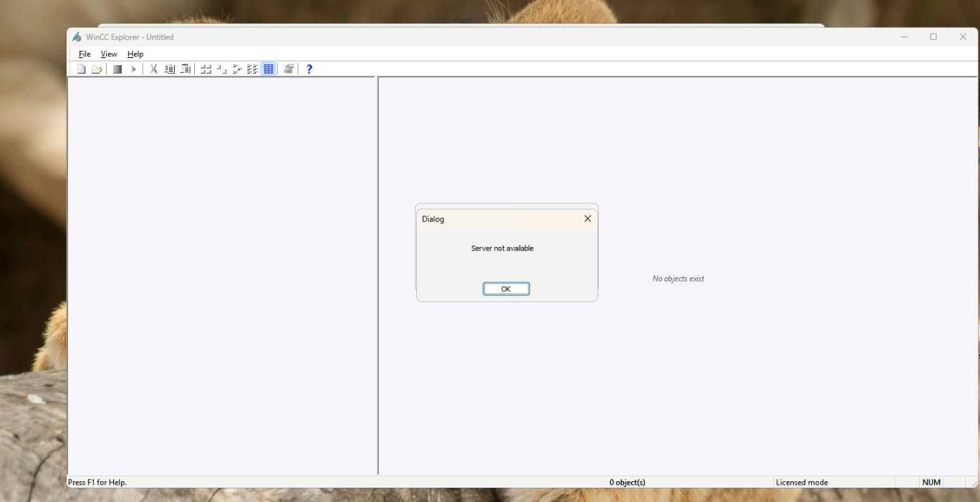
Task: Click the Open project folder icon
Action: [x=97, y=69]
